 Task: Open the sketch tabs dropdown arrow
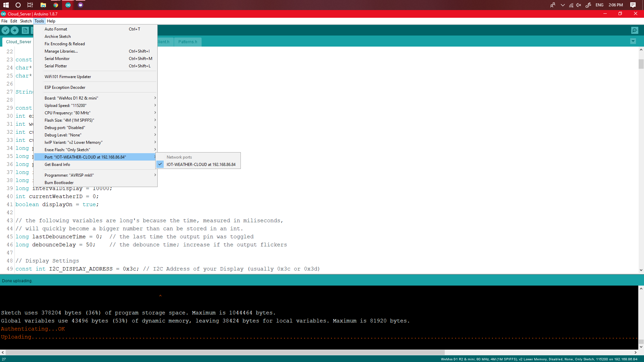click(633, 41)
